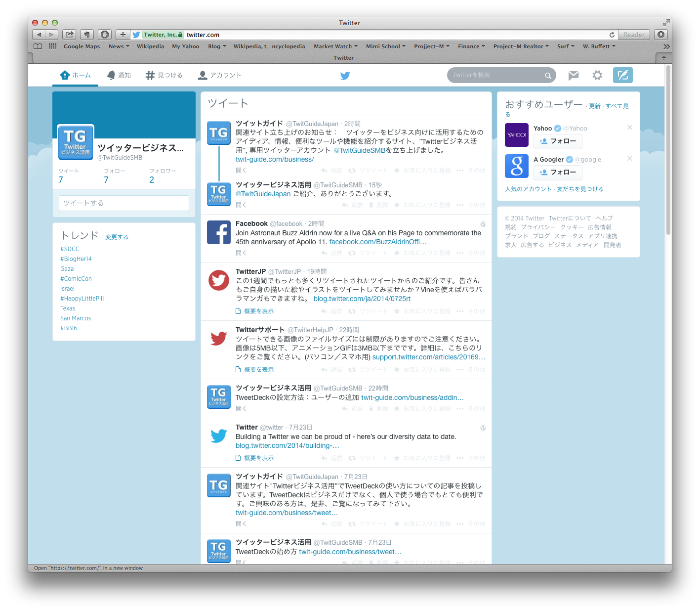
Task: Open the Blog bookmarks dropdown
Action: (217, 46)
